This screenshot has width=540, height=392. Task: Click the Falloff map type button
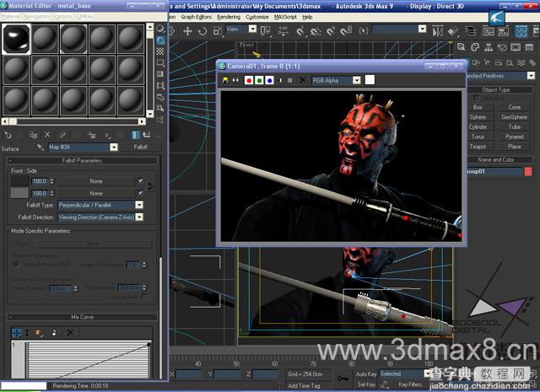(x=141, y=147)
